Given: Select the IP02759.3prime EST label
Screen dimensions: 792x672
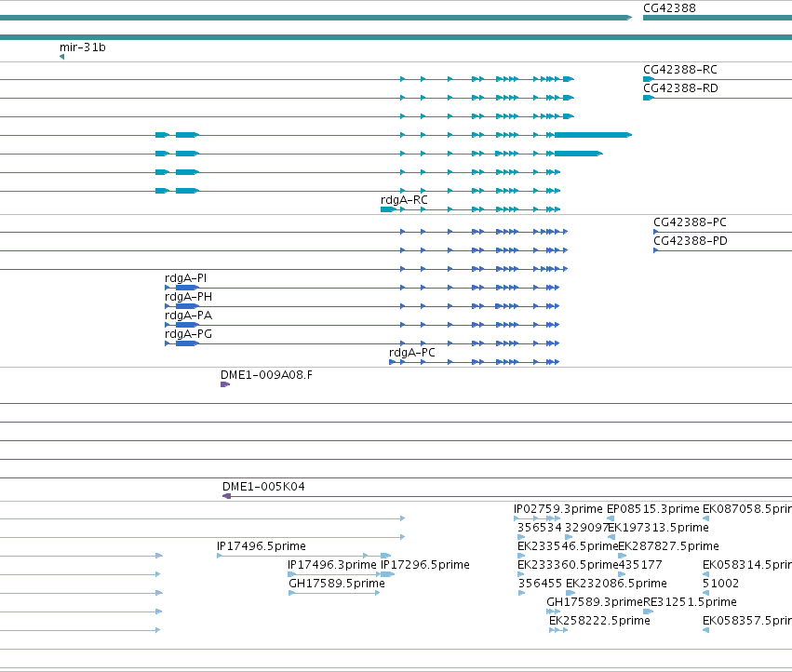Looking at the screenshot, I should point(558,509).
